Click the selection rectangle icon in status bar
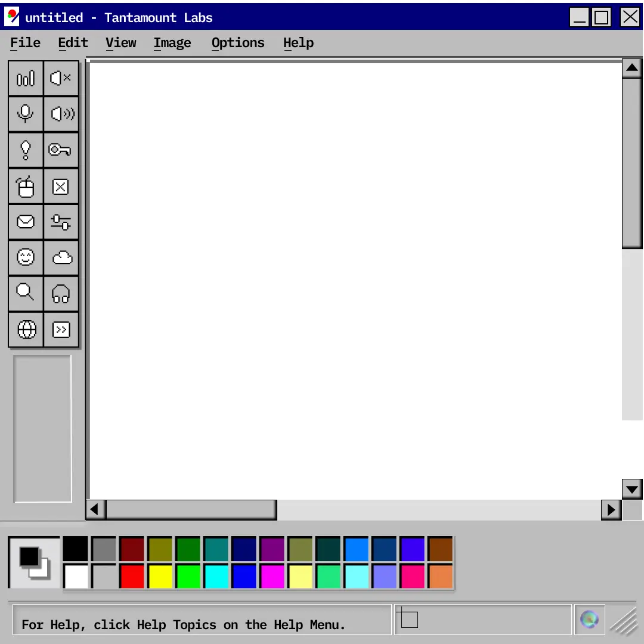The height and width of the screenshot is (644, 644). pos(407,617)
